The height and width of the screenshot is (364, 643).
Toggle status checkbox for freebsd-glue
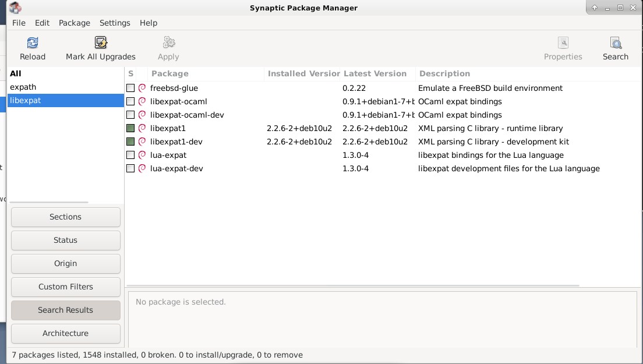pos(130,88)
